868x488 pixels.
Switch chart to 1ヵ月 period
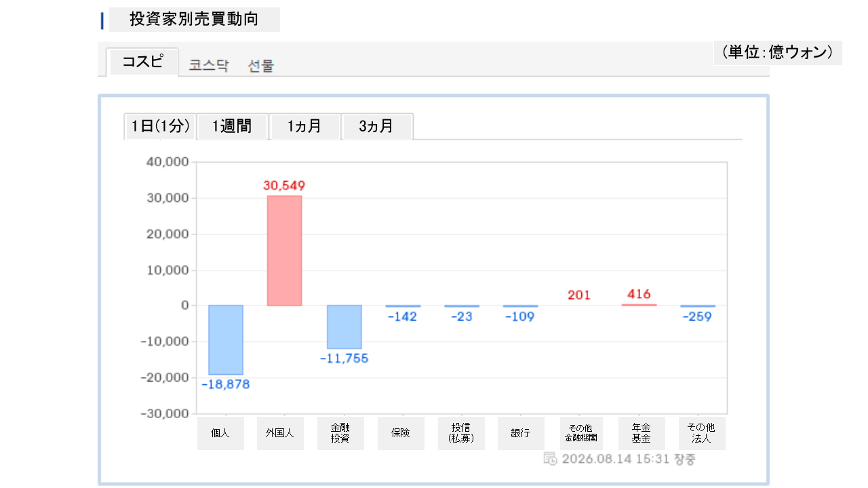pos(304,126)
